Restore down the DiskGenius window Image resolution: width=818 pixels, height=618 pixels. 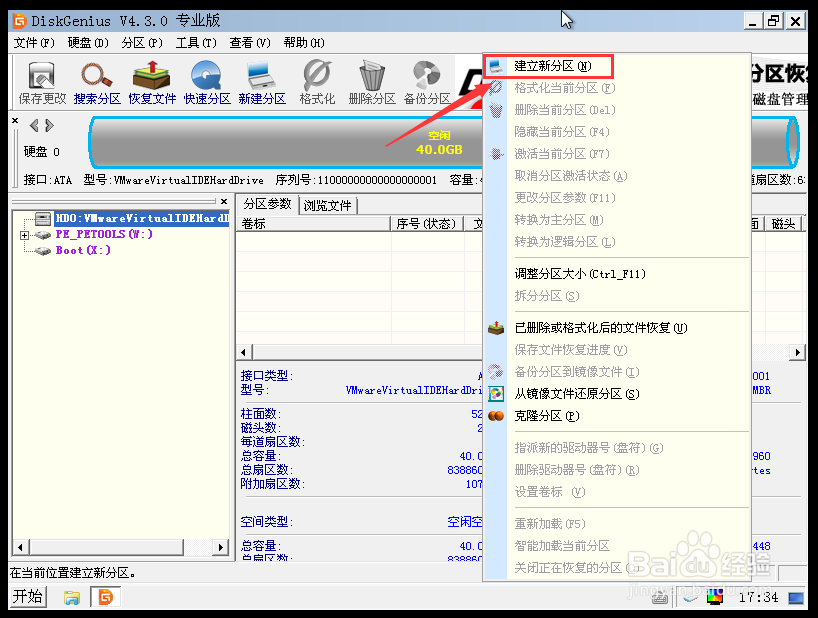[773, 21]
